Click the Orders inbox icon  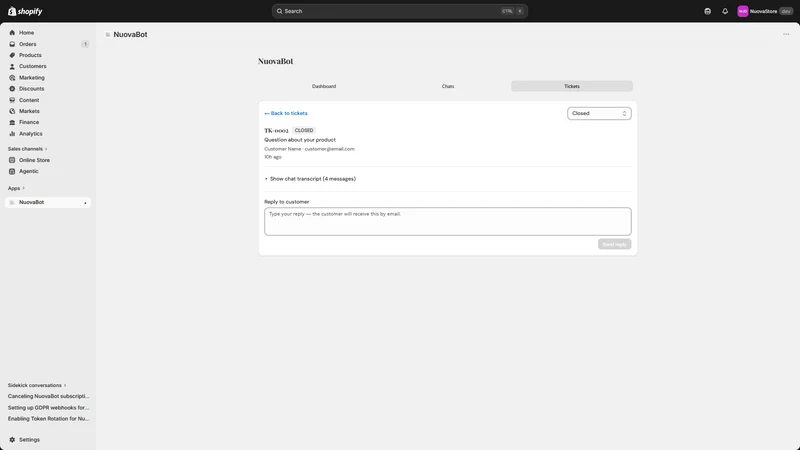pyautogui.click(x=12, y=44)
